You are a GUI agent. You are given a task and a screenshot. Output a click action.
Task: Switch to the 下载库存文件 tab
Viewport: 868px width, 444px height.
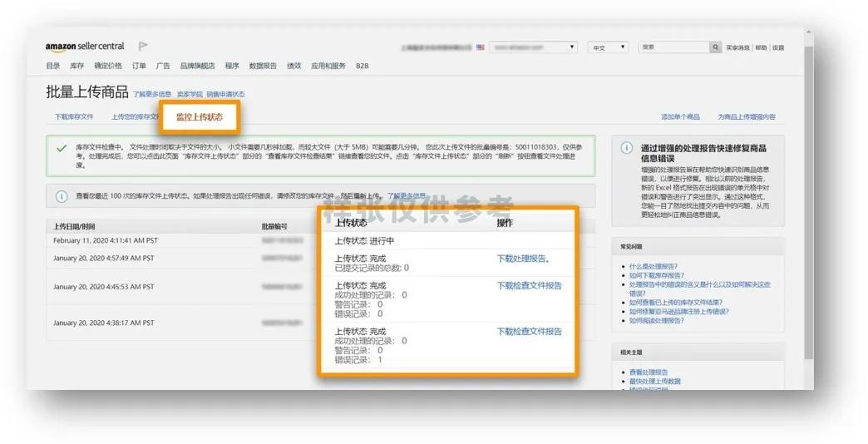pos(74,116)
